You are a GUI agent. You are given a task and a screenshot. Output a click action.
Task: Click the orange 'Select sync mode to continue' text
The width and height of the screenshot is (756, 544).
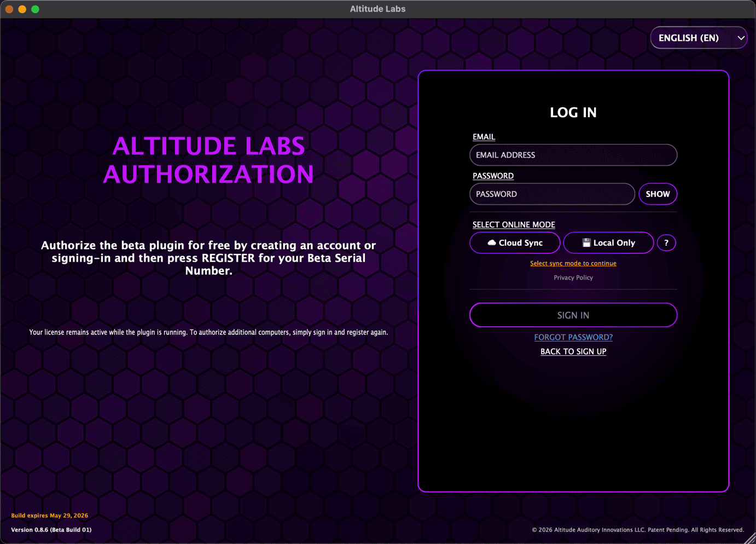[573, 263]
